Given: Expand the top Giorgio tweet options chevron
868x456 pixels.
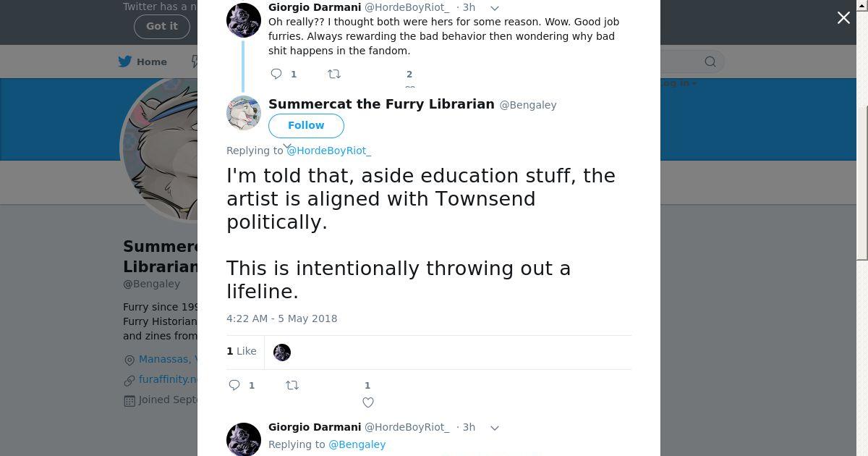Looking at the screenshot, I should tap(495, 8).
